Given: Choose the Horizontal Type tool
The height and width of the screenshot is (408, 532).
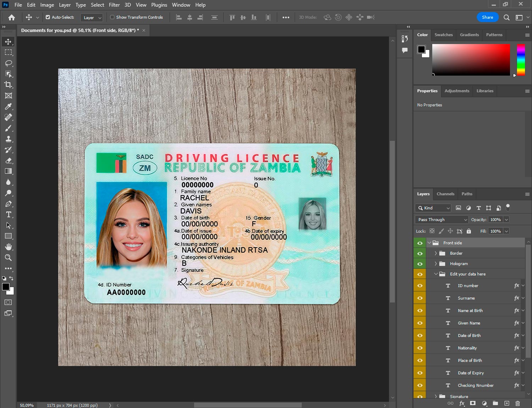Looking at the screenshot, I should click(8, 214).
